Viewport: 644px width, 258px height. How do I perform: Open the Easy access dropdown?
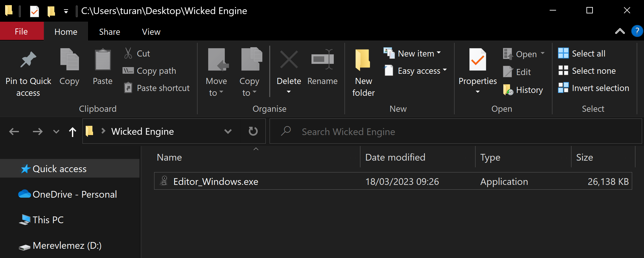[x=415, y=71]
